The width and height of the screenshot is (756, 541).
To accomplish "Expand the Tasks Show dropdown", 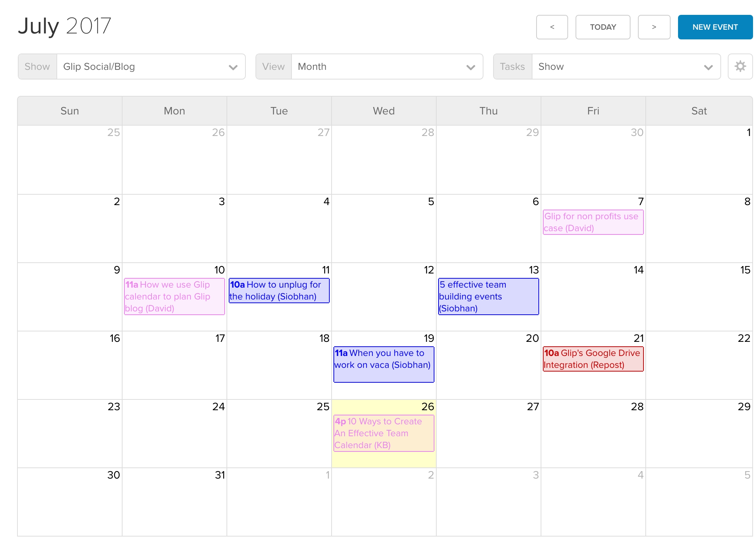I will click(708, 66).
